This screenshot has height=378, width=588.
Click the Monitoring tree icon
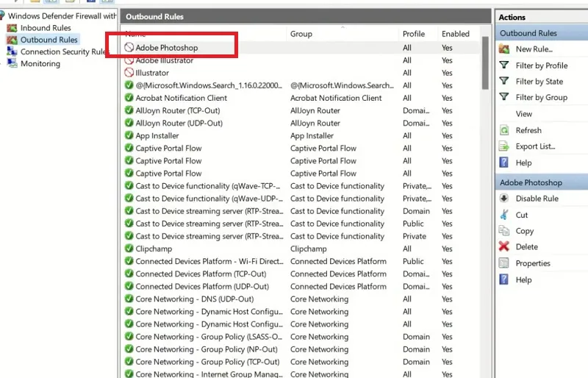12,63
